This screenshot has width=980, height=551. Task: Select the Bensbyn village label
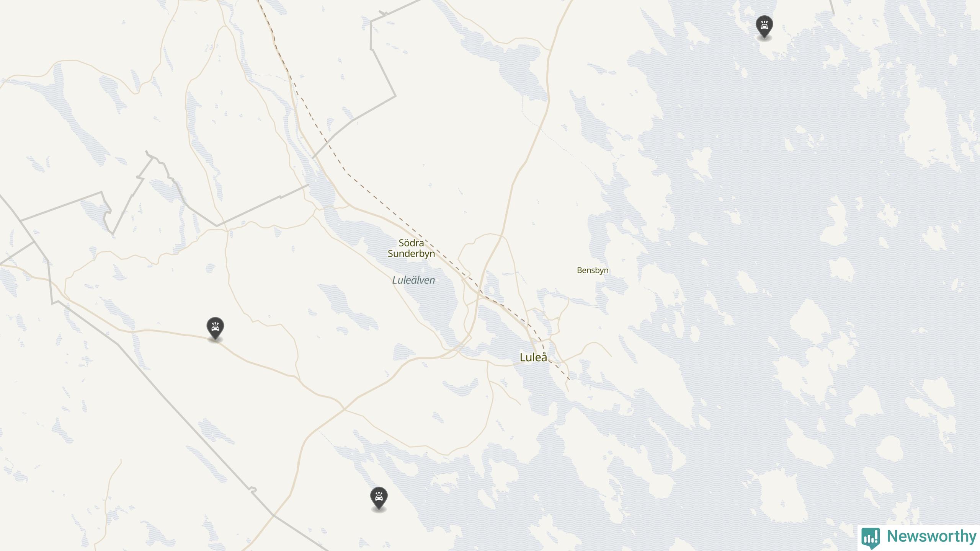point(593,270)
